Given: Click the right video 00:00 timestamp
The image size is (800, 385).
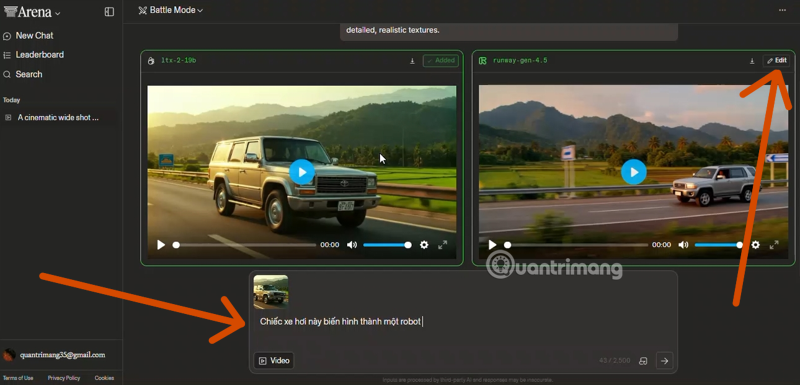Looking at the screenshot, I should [661, 245].
